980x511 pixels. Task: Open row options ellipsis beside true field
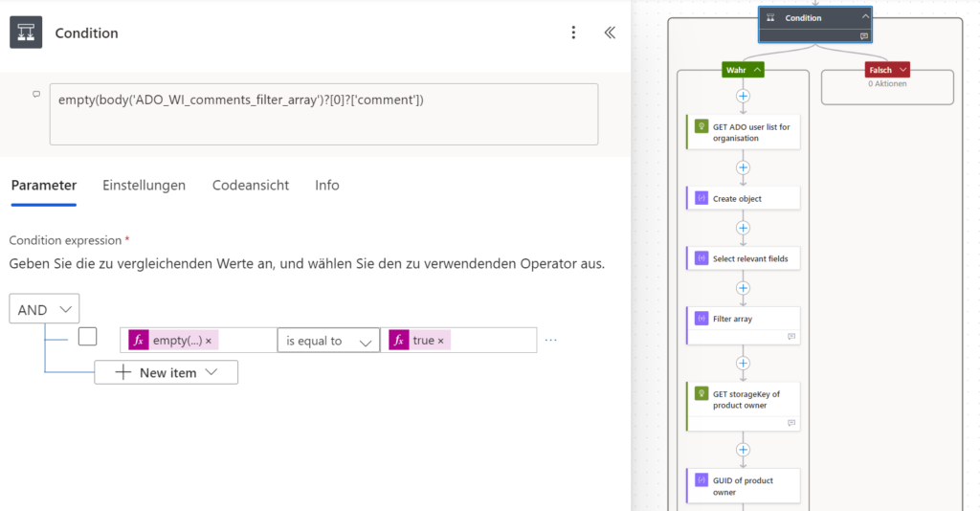pyautogui.click(x=550, y=341)
